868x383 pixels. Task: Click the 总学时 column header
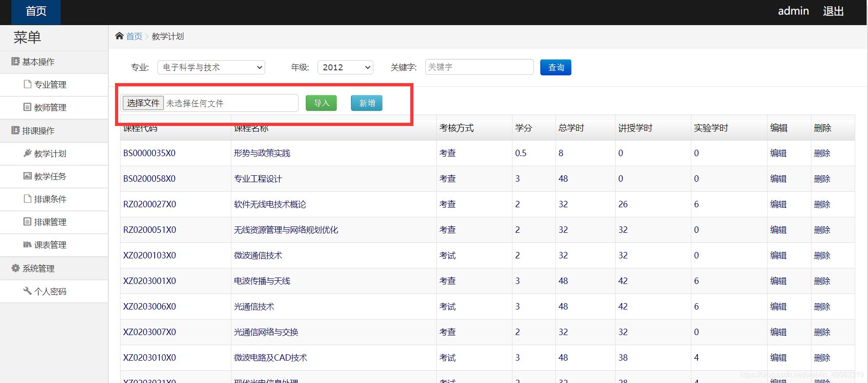pyautogui.click(x=571, y=128)
